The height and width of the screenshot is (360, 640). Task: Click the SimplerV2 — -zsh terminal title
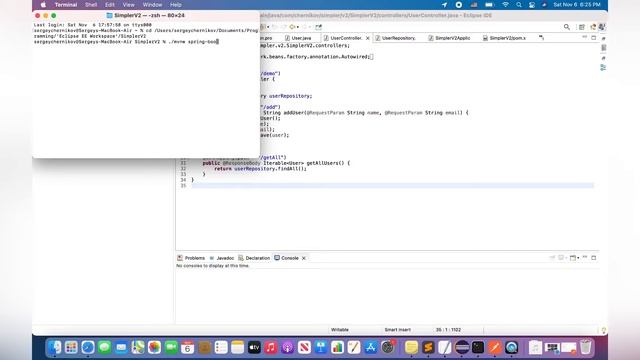point(146,16)
